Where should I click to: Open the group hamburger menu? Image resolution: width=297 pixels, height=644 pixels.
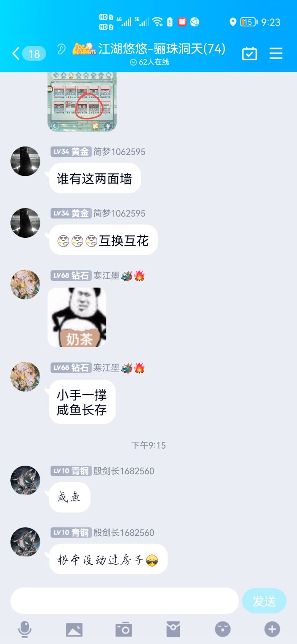pyautogui.click(x=276, y=53)
